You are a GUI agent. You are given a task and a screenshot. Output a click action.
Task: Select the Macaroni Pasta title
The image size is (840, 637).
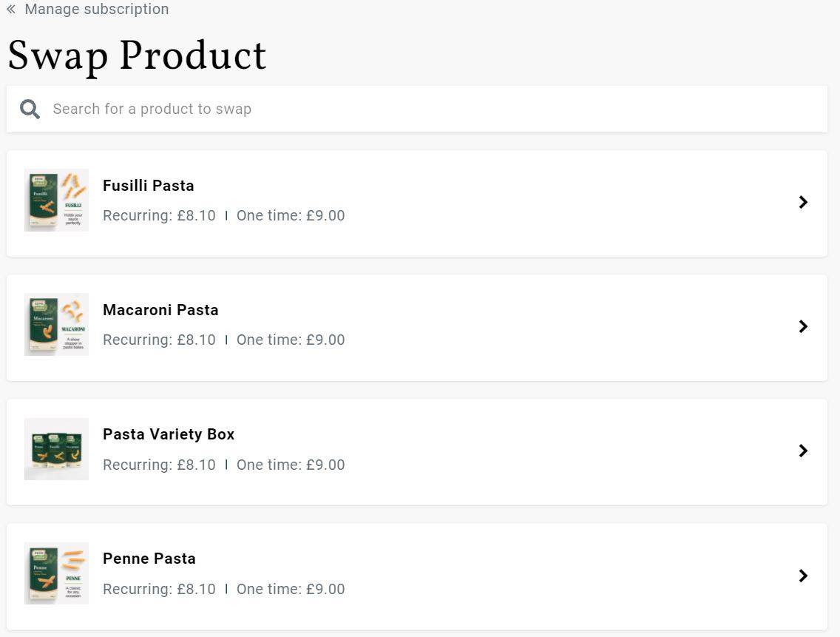pyautogui.click(x=160, y=310)
